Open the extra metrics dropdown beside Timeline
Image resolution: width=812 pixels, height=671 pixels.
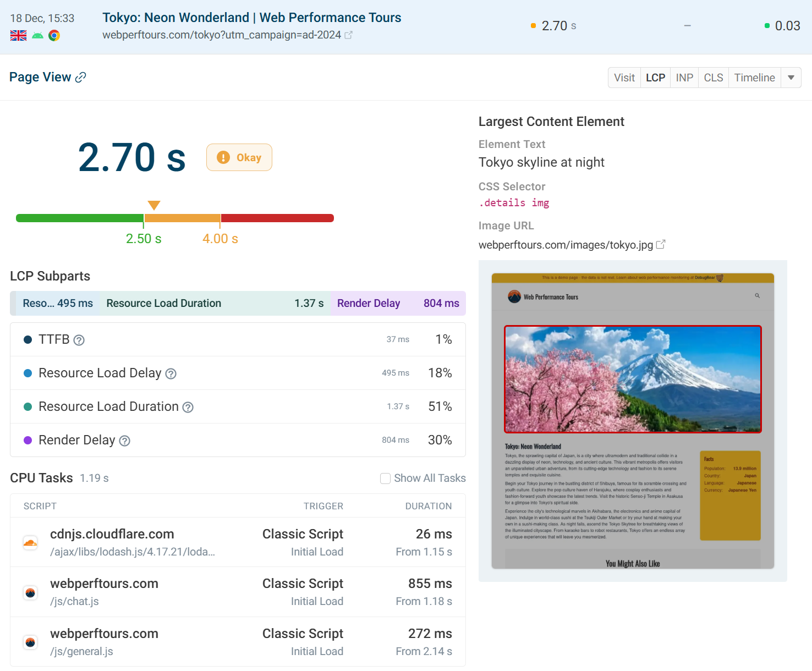(791, 78)
